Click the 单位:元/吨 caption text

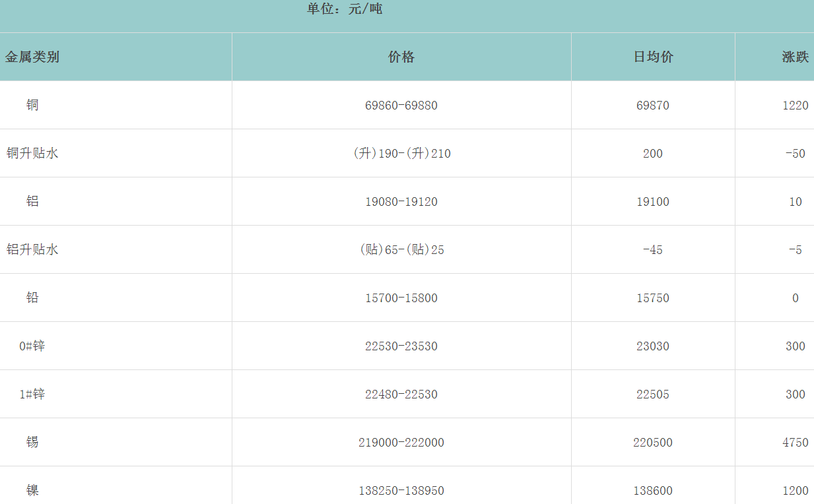[345, 9]
